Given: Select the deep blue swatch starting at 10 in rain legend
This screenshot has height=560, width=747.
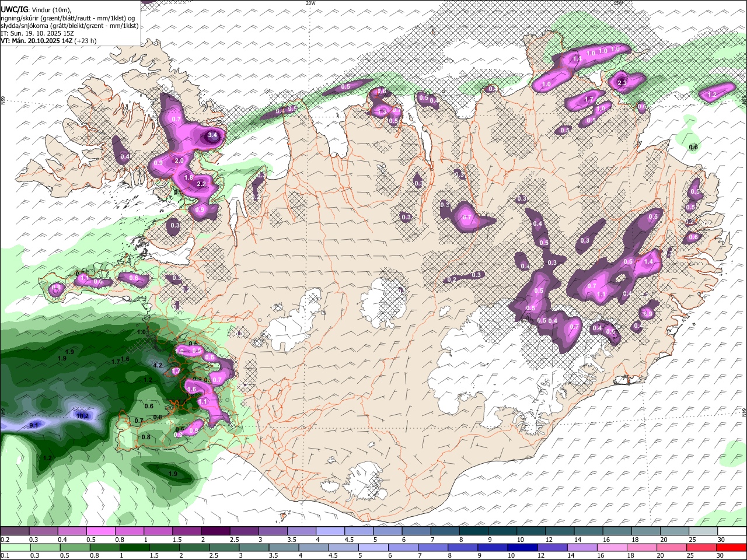Looking at the screenshot, I should point(522,547).
